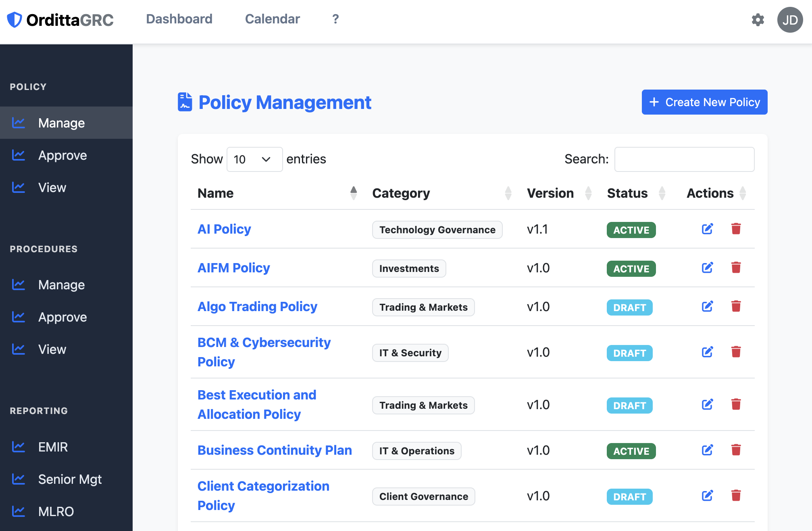Open help via the question mark icon
The width and height of the screenshot is (812, 531).
335,19
